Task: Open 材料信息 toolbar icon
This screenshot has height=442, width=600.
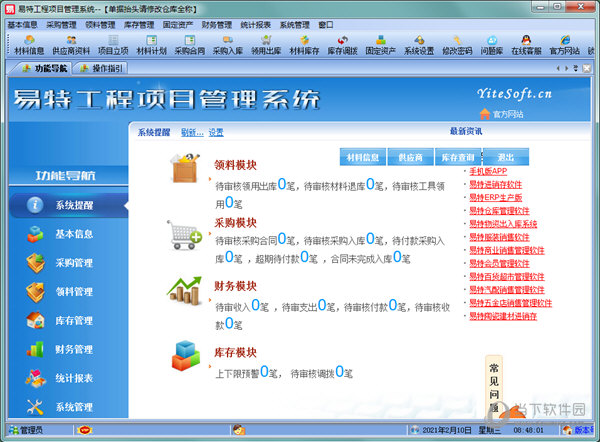Action: pyautogui.click(x=29, y=45)
